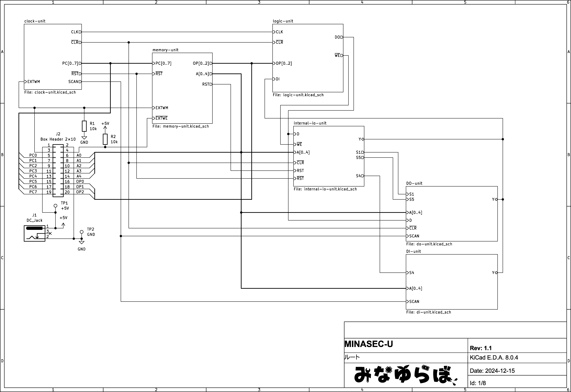This screenshot has height=392, width=571.
Task: Click the 'Id: 1/8' sheet number
Action: click(478, 383)
